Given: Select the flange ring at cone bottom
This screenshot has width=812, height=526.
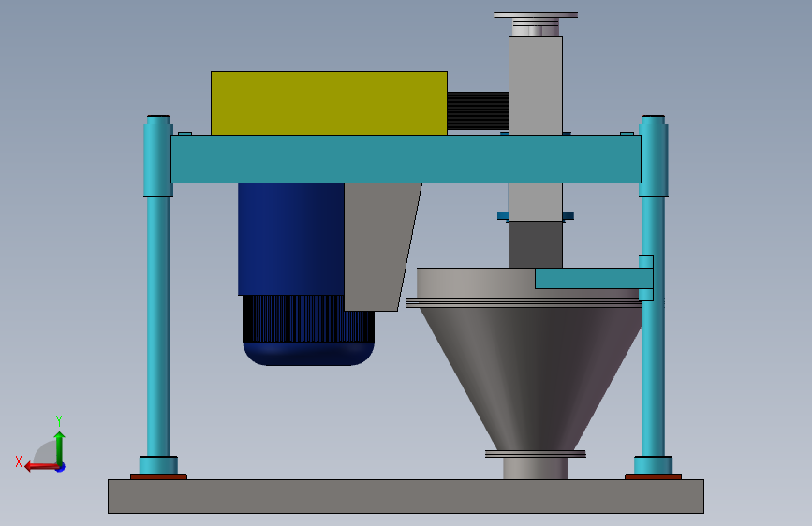Looking at the screenshot, I should tap(536, 454).
